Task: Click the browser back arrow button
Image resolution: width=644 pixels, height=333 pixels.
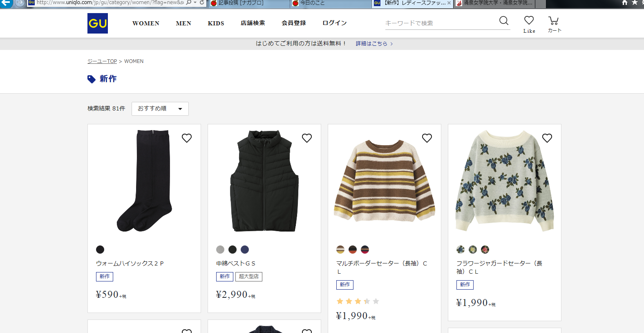Action: (x=7, y=2)
